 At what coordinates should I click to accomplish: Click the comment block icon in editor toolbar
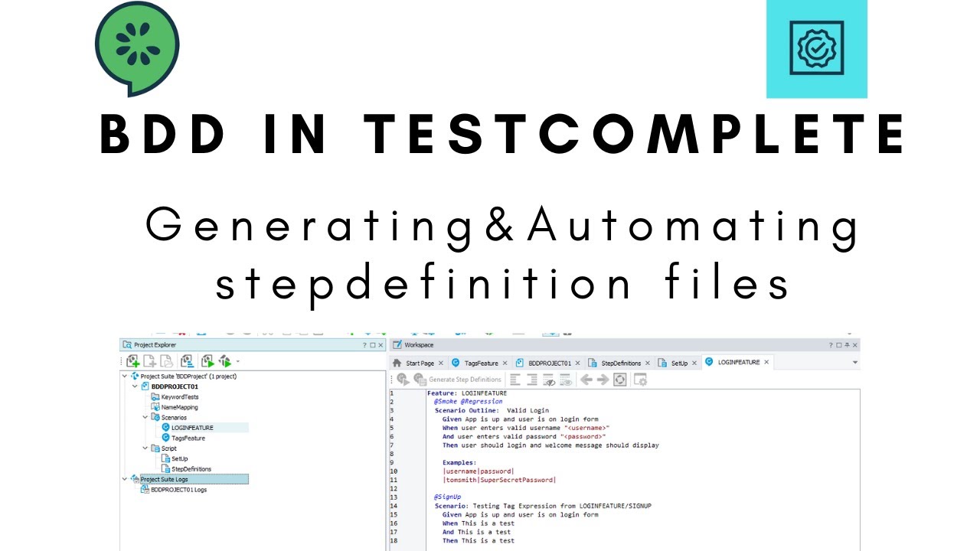coord(549,380)
